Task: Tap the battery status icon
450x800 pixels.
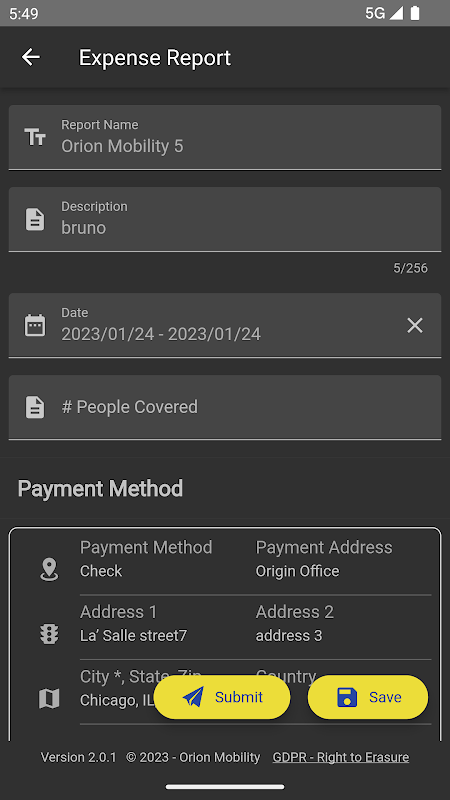Action: coord(415,13)
